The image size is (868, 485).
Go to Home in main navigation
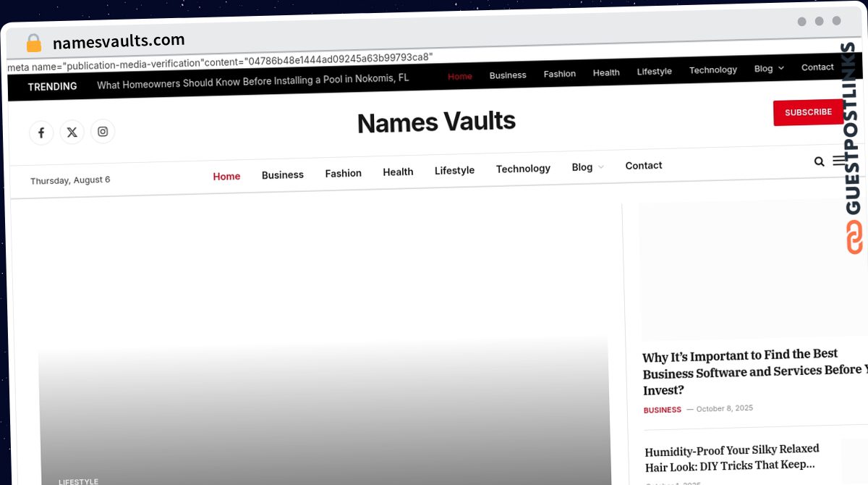[x=226, y=176]
